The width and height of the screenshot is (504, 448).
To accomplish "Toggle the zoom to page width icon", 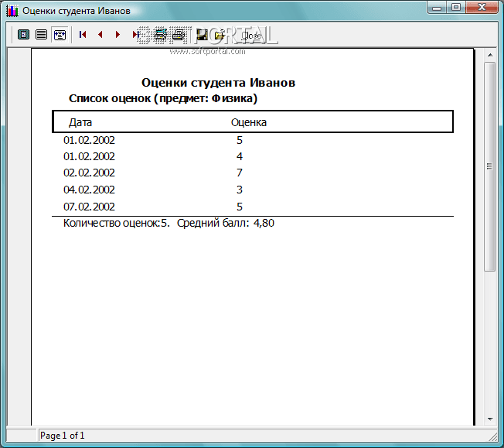I will 60,35.
